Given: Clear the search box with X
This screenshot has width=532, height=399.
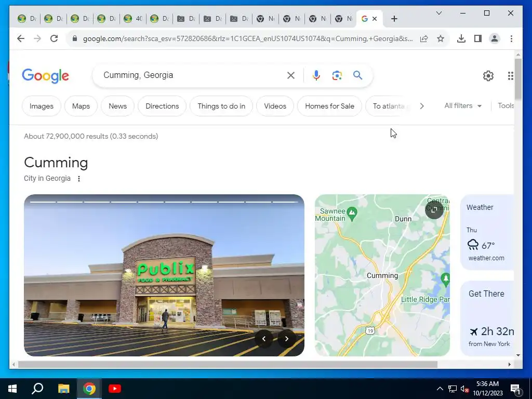Looking at the screenshot, I should (291, 75).
